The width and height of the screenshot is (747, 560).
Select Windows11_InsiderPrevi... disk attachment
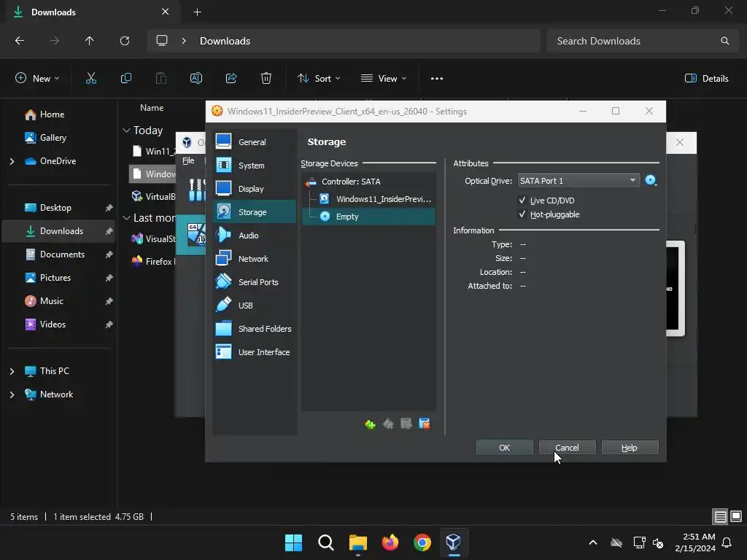368,199
